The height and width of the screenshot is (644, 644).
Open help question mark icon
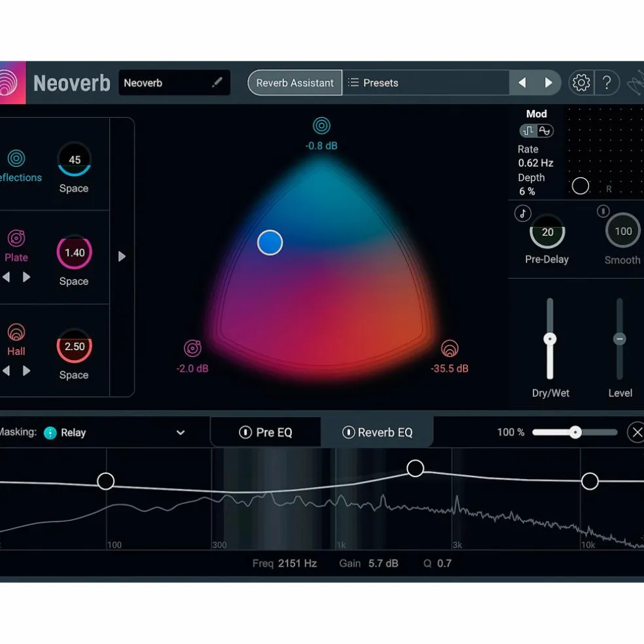pyautogui.click(x=607, y=82)
